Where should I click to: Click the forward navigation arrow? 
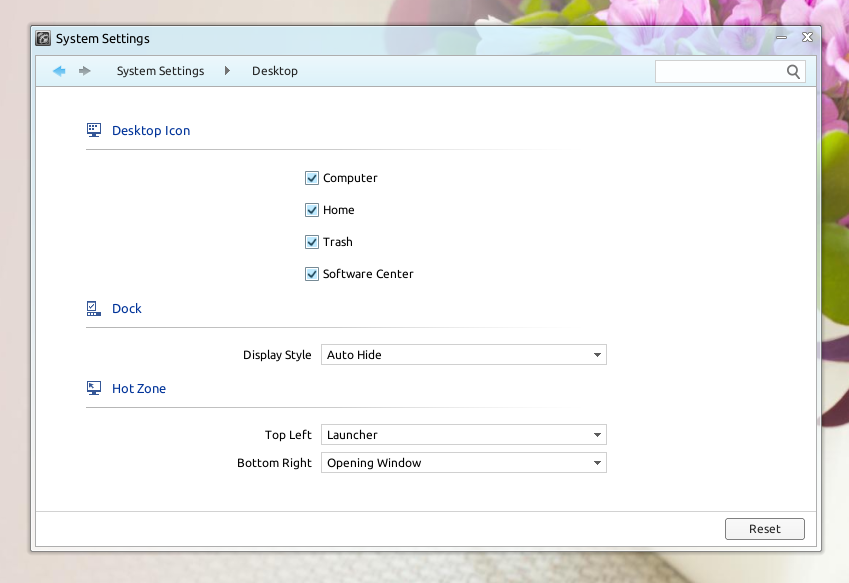(x=85, y=71)
